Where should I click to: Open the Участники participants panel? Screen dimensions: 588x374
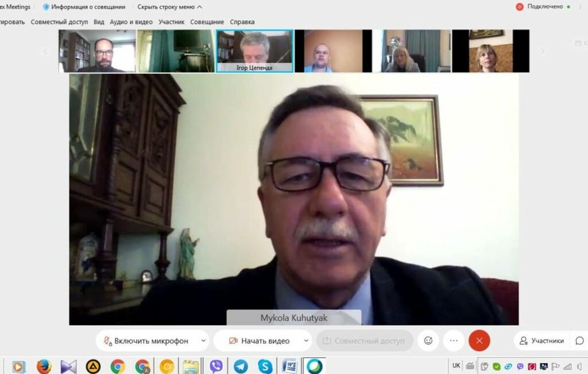pyautogui.click(x=541, y=341)
